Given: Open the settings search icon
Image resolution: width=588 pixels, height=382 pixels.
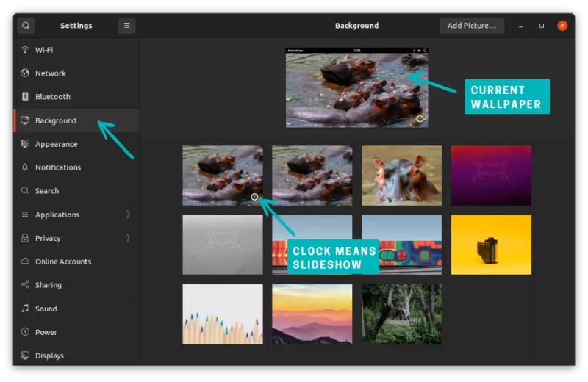Looking at the screenshot, I should pos(26,26).
